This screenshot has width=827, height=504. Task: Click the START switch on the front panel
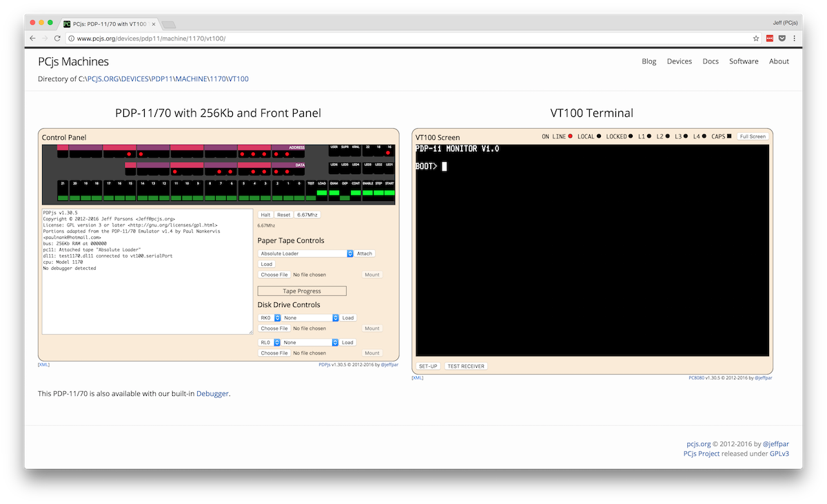[x=389, y=194]
